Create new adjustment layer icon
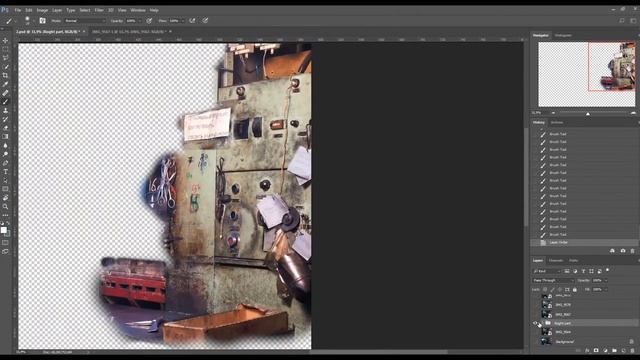Viewport: 640px width, 360px height. [x=605, y=351]
